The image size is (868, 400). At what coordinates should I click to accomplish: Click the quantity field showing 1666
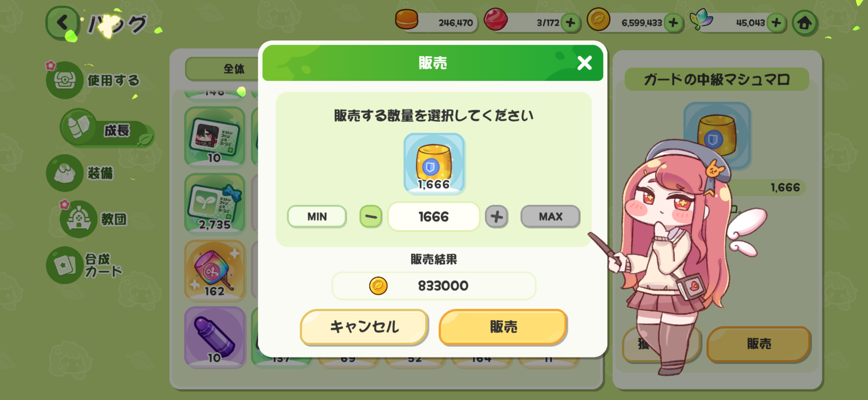pyautogui.click(x=434, y=216)
